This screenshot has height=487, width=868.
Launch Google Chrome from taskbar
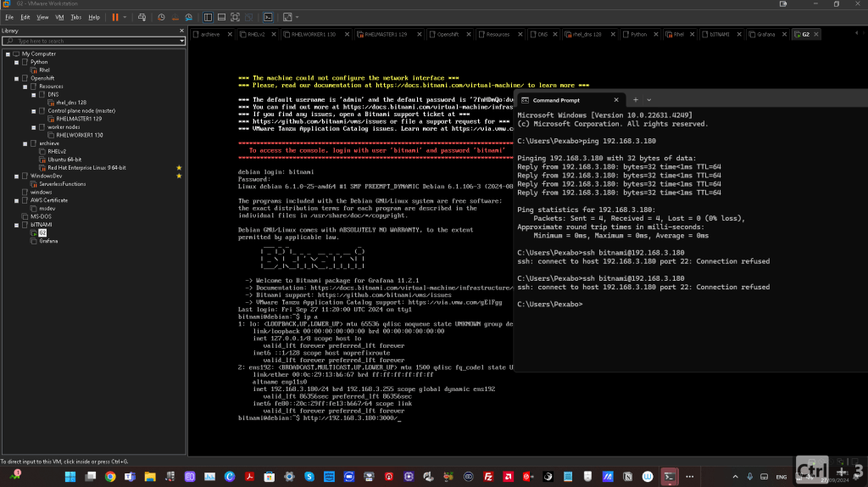[110, 477]
